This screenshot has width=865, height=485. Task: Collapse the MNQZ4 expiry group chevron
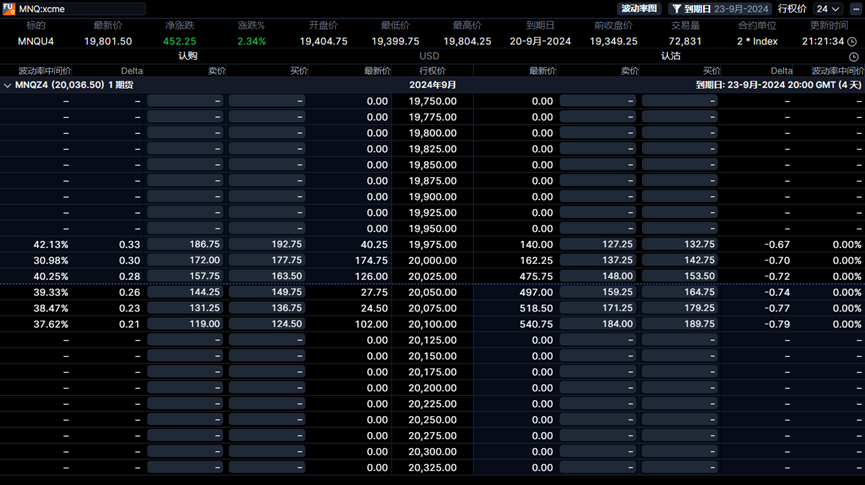(x=8, y=86)
